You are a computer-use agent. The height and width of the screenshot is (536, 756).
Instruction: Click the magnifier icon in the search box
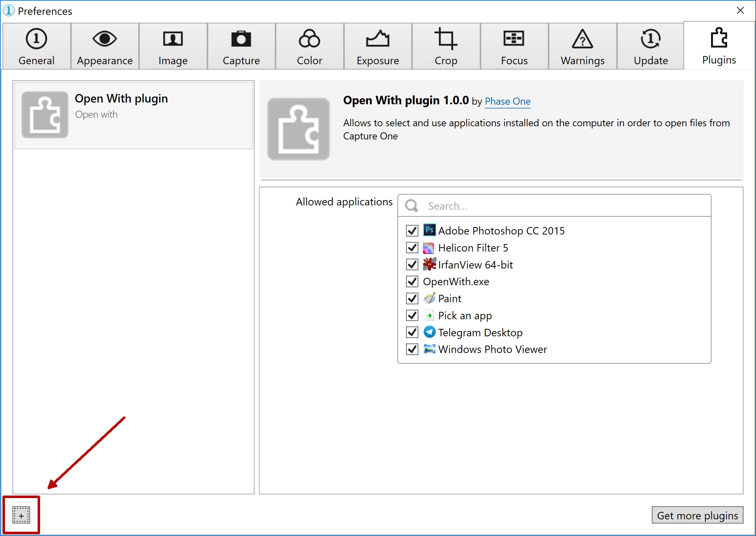click(412, 206)
